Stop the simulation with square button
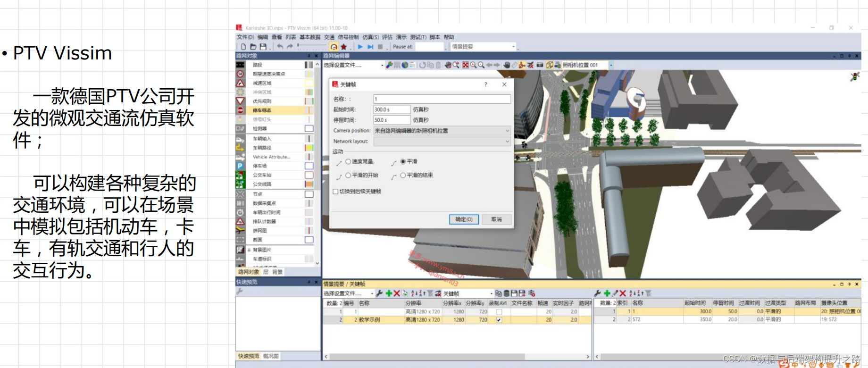This screenshot has height=368, width=868. pyautogui.click(x=380, y=47)
